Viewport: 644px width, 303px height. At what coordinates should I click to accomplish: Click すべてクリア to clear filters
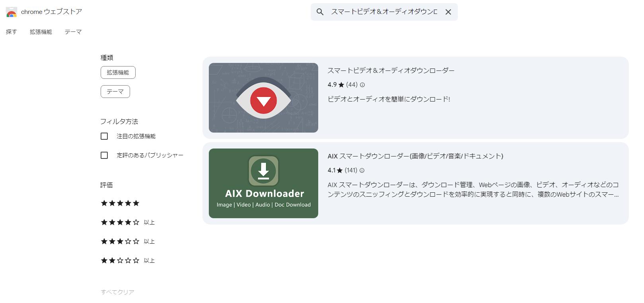117,292
